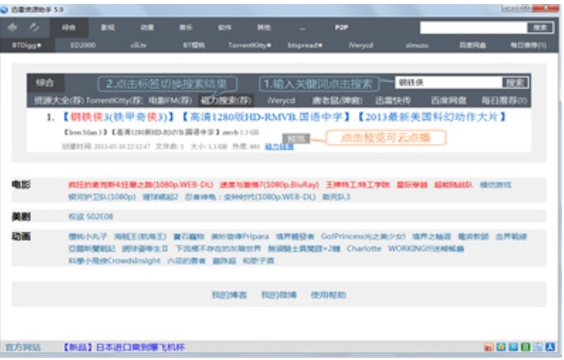Click the yellow star icon in status bar
Screen dimensions: 564x360
pyautogui.click(x=501, y=347)
